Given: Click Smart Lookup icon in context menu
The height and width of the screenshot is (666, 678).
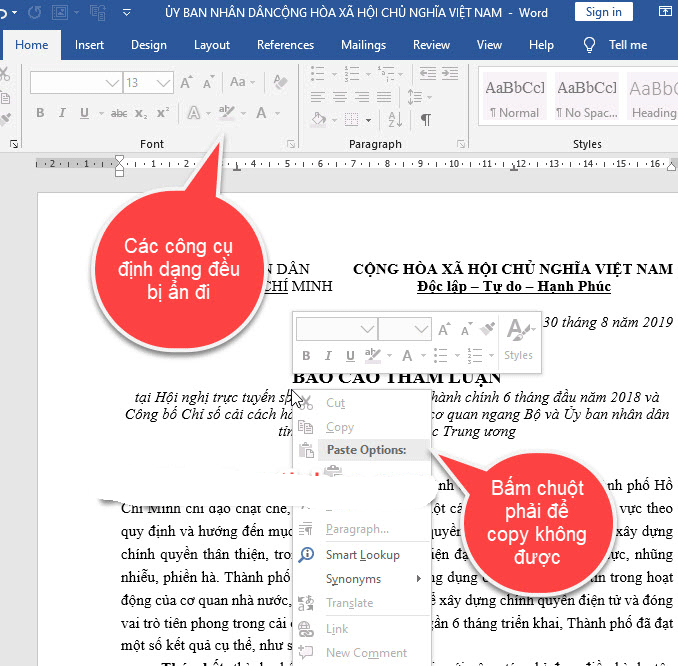Looking at the screenshot, I should point(307,555).
